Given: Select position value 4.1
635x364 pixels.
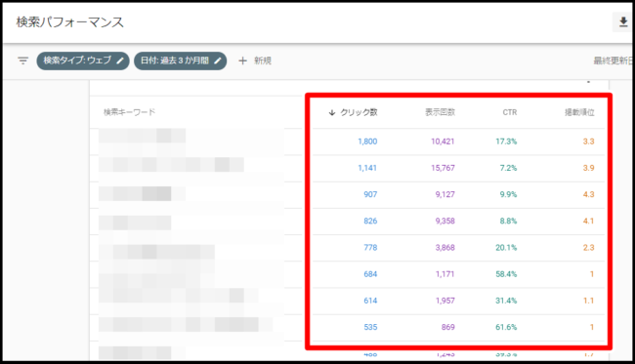Looking at the screenshot, I should 588,221.
